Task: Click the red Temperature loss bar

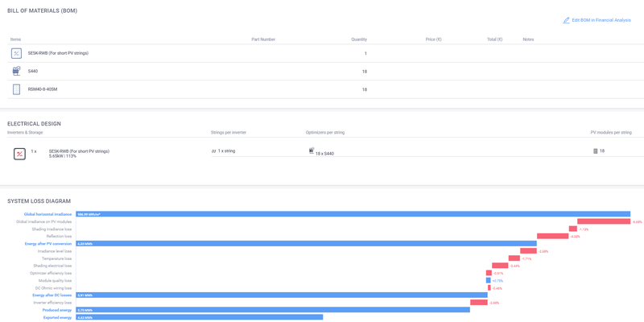Action: (x=514, y=258)
